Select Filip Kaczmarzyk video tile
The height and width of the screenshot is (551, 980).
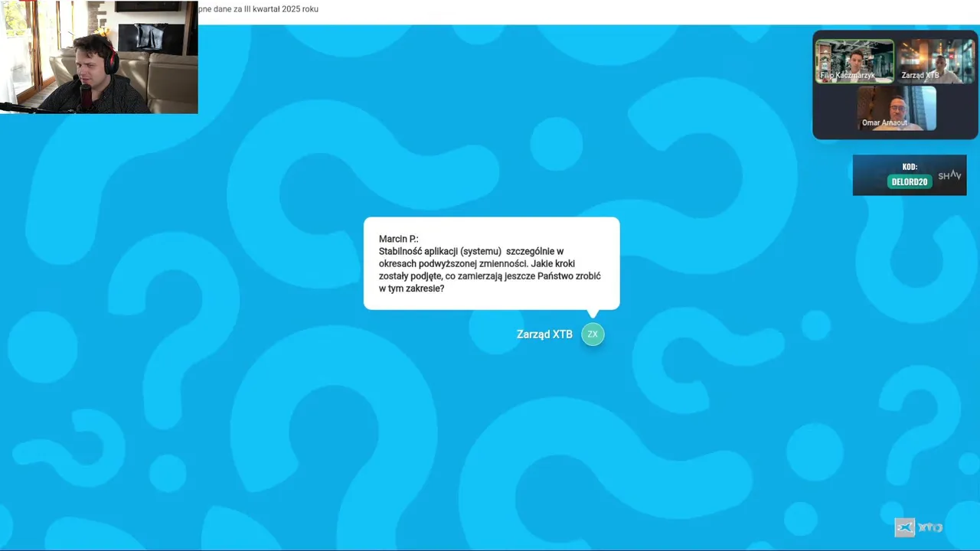pos(854,61)
